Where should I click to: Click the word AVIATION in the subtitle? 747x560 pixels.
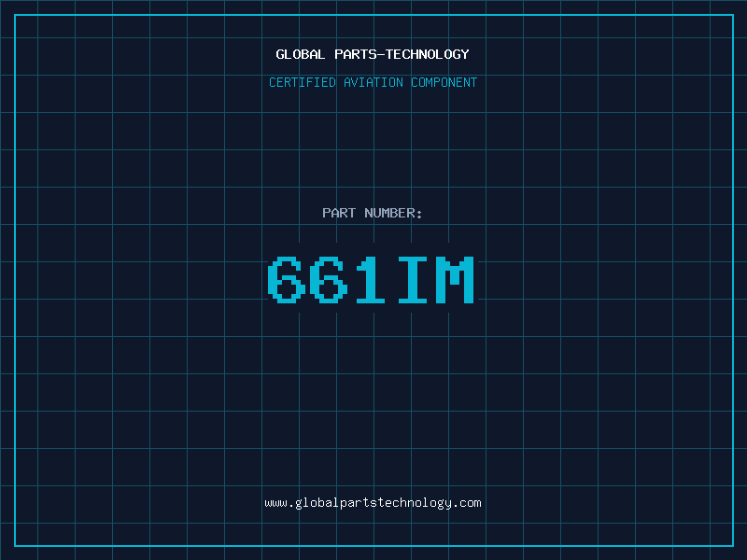pyautogui.click(x=373, y=82)
